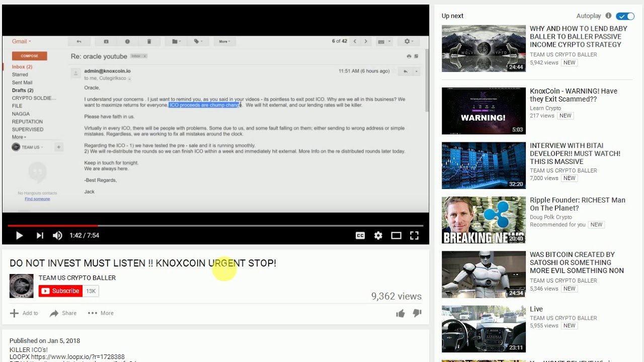Screen dimensions: 644x362
Task: Open 'WAS BITCOIN CREATED BY SATOSHI' title
Action: (x=577, y=262)
